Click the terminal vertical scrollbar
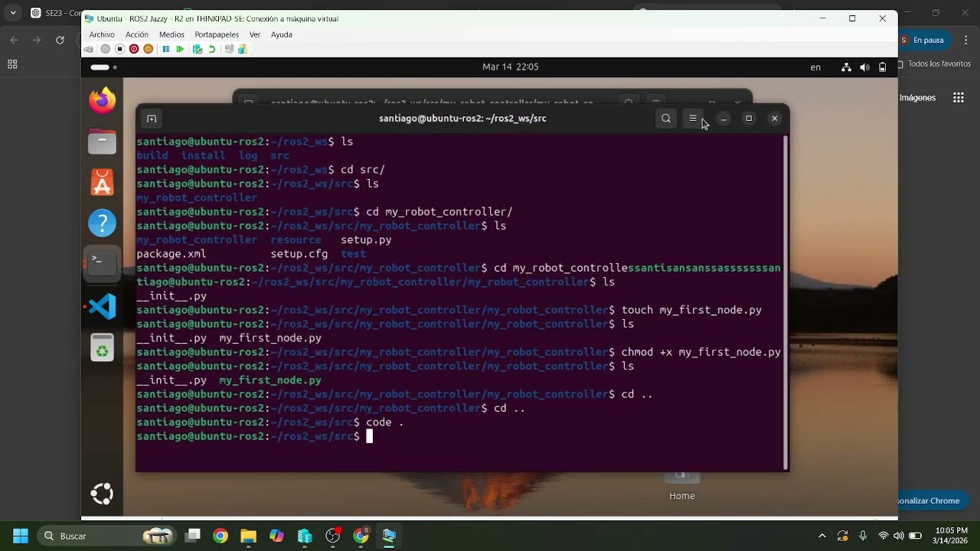 786,302
